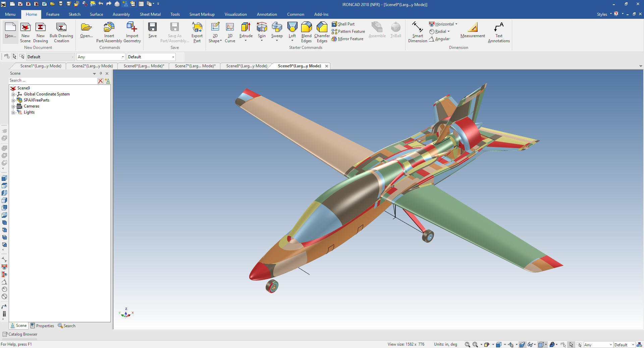Switch to the Scene6 document tab
644x348 pixels.
(x=144, y=66)
